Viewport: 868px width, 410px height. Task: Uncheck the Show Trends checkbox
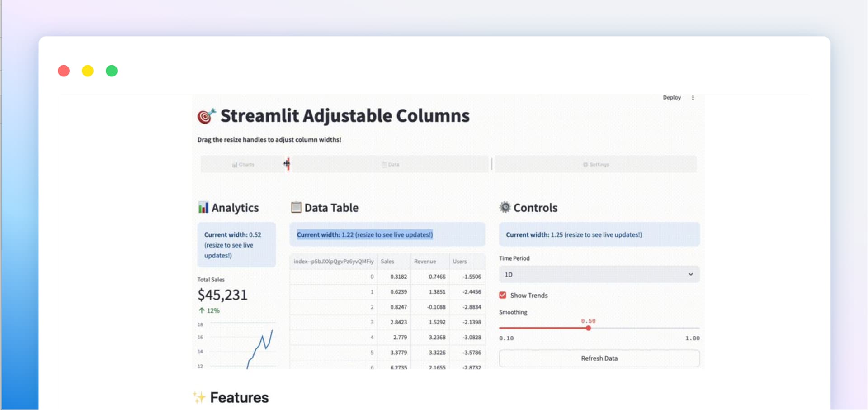(503, 295)
